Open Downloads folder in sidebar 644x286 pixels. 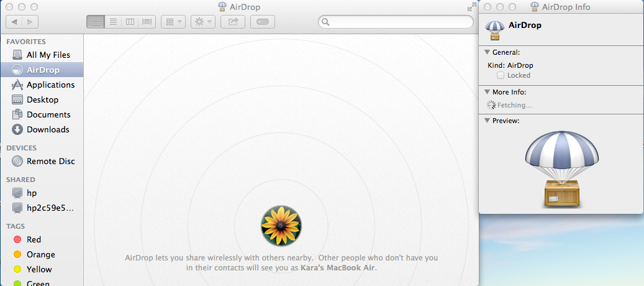coord(42,129)
